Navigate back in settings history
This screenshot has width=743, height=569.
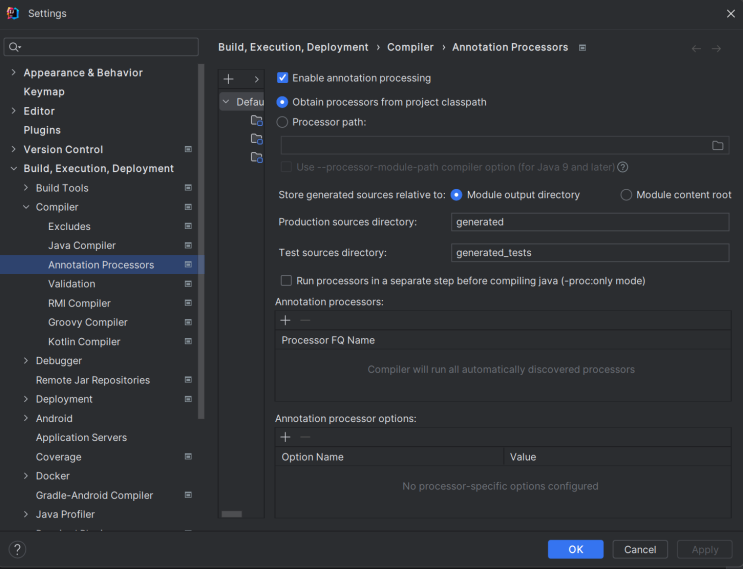(696, 48)
